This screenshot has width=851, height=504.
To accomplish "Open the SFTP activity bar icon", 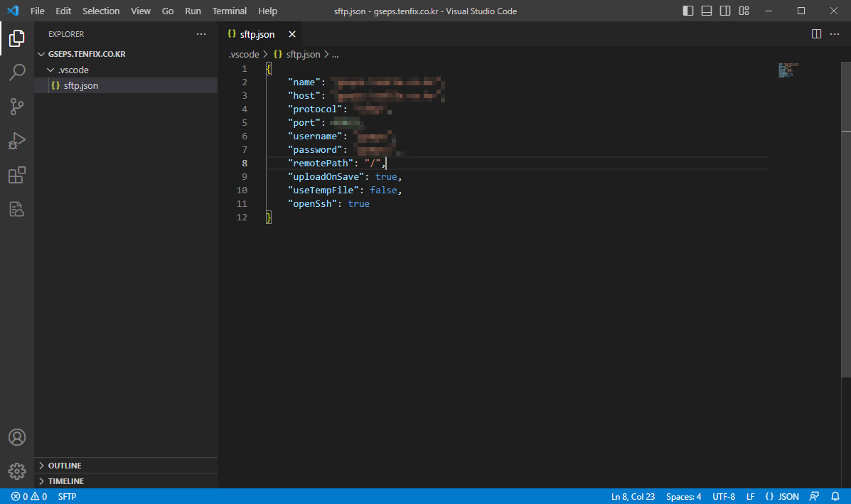I will [x=17, y=209].
